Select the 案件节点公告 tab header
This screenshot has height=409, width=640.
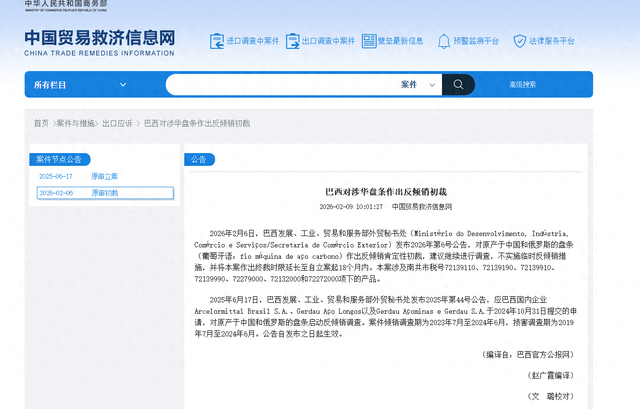pyautogui.click(x=64, y=159)
